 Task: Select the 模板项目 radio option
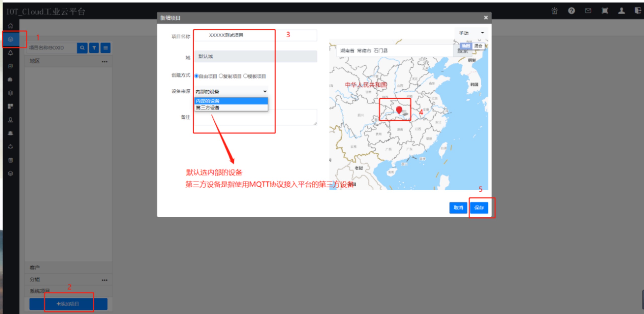click(245, 76)
